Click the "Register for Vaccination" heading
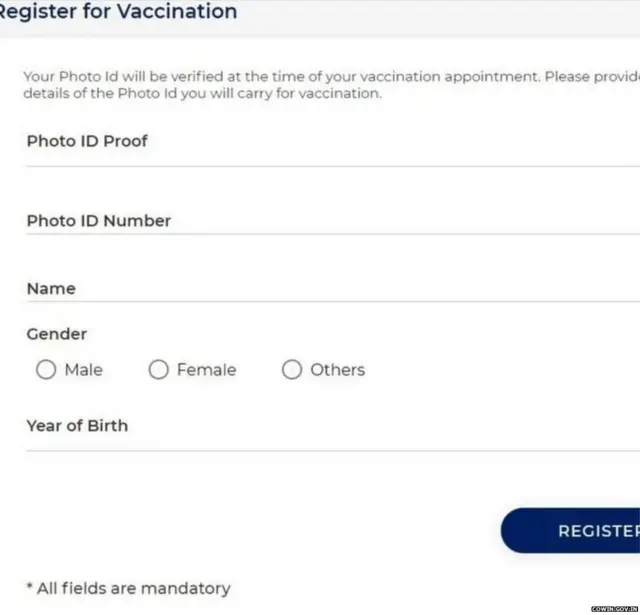The image size is (640, 615). [118, 13]
